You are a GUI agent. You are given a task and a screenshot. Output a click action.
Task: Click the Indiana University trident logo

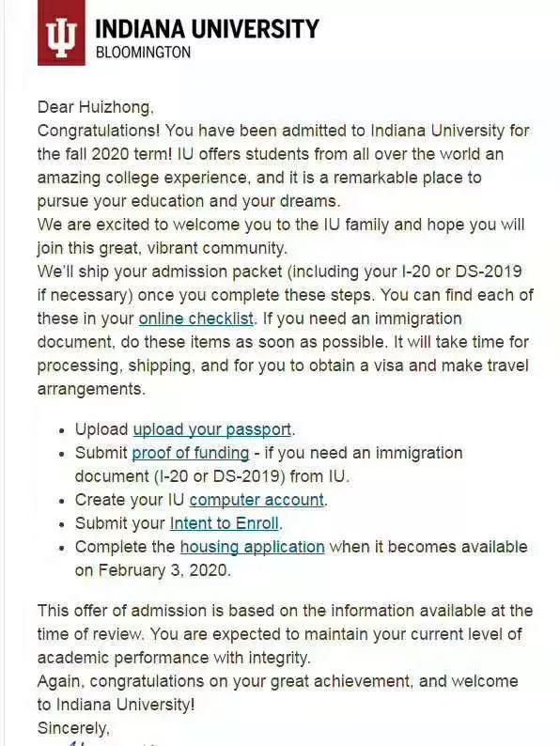[x=61, y=32]
